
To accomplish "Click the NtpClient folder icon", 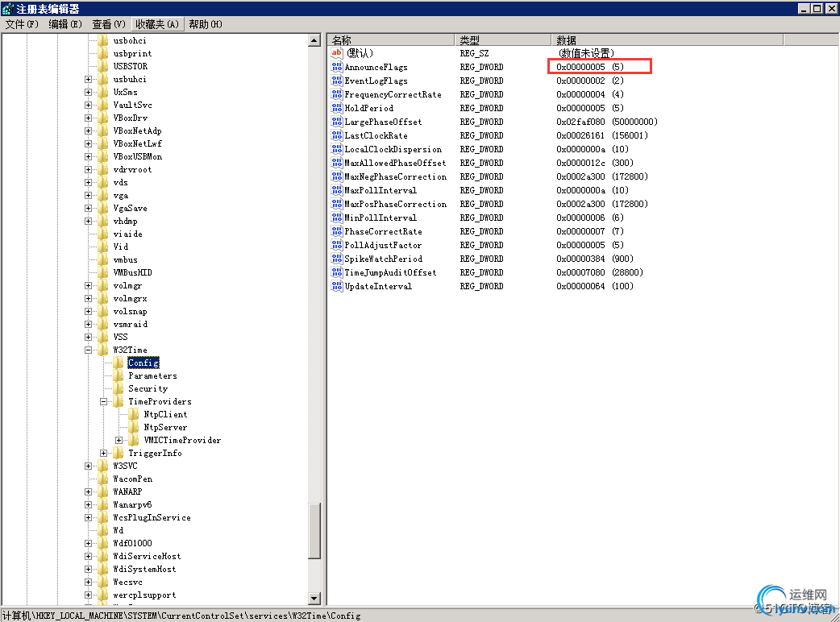I will pyautogui.click(x=134, y=414).
